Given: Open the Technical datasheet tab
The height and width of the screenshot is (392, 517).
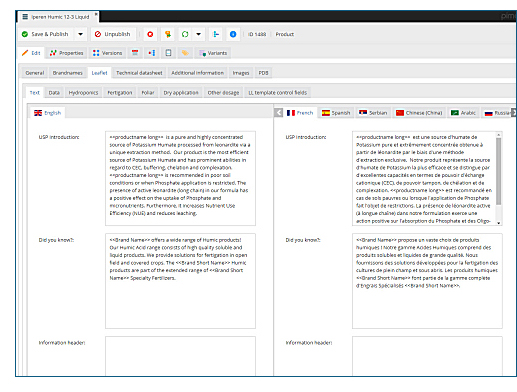Looking at the screenshot, I should pos(139,73).
